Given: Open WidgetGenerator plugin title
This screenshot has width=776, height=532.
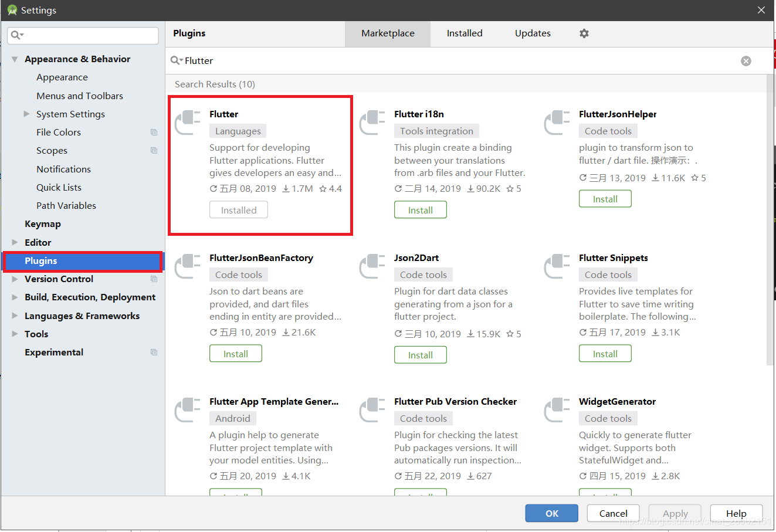Looking at the screenshot, I should [x=617, y=402].
